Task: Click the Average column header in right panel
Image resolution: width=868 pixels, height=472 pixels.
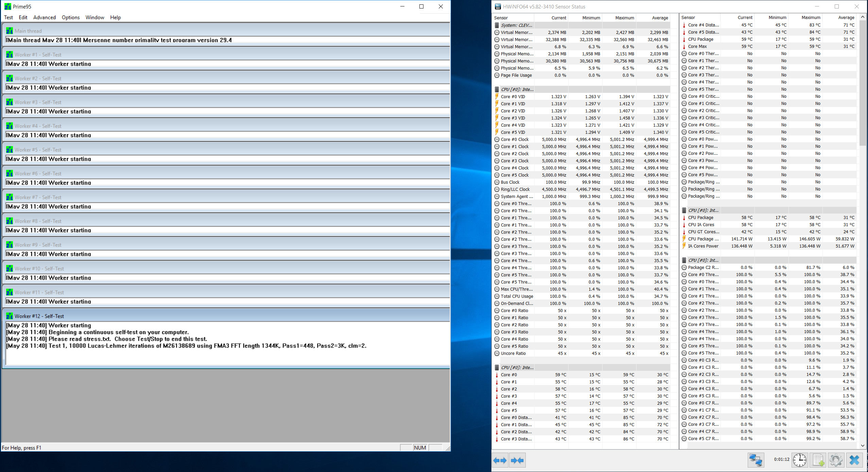Action: 846,17
